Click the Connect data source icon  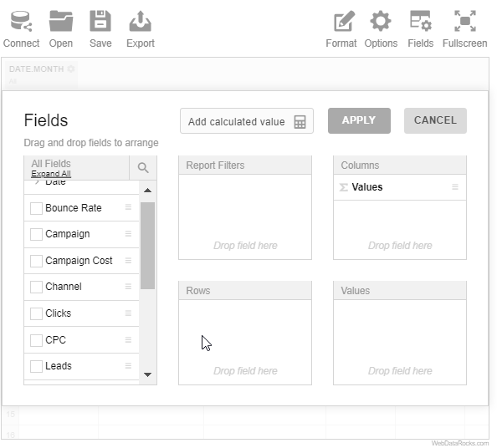(x=21, y=21)
